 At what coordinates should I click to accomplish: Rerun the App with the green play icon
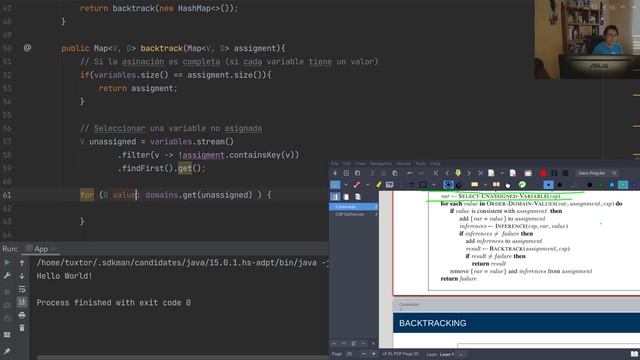7,262
